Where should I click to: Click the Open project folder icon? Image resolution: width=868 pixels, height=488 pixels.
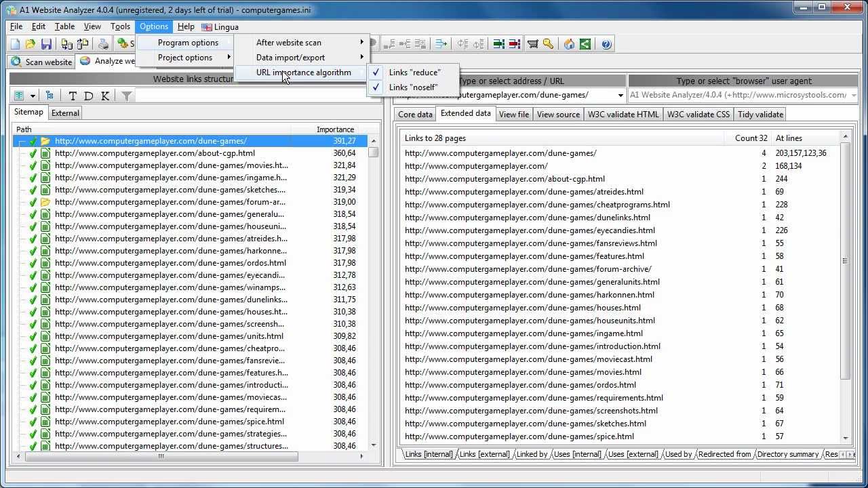pos(31,44)
